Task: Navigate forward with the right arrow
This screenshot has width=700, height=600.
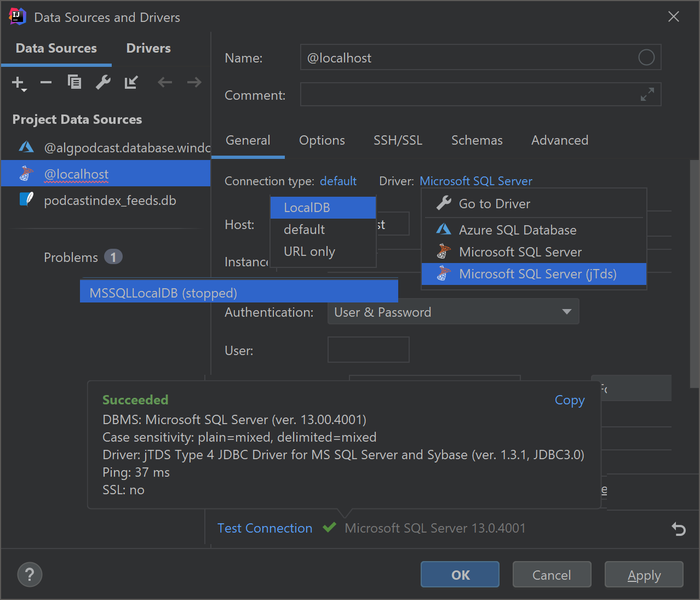Action: click(194, 82)
